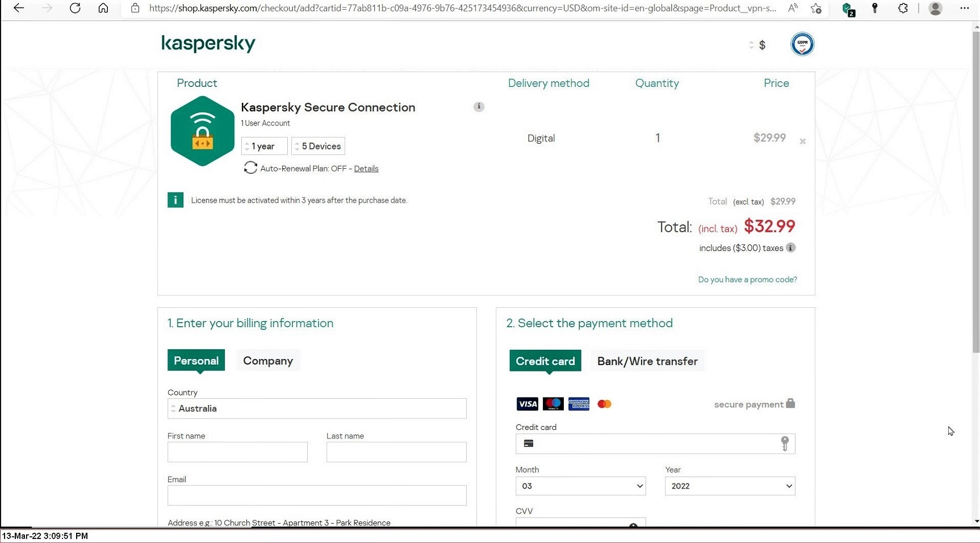980x543 pixels.
Task: Click into the First name field
Action: click(x=237, y=452)
